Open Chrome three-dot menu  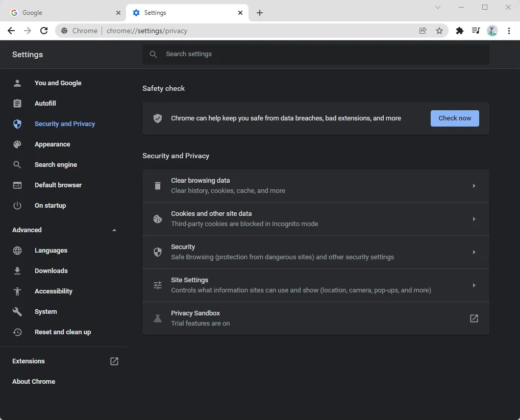click(x=509, y=31)
